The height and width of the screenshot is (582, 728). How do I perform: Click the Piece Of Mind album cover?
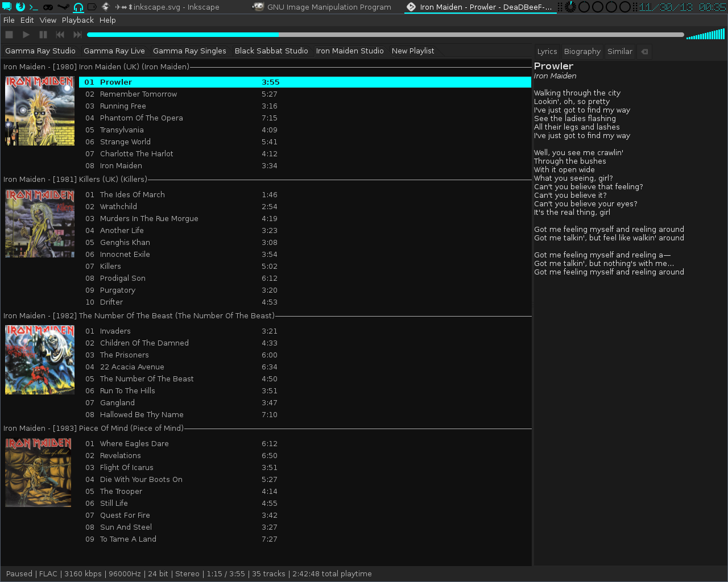(x=38, y=472)
